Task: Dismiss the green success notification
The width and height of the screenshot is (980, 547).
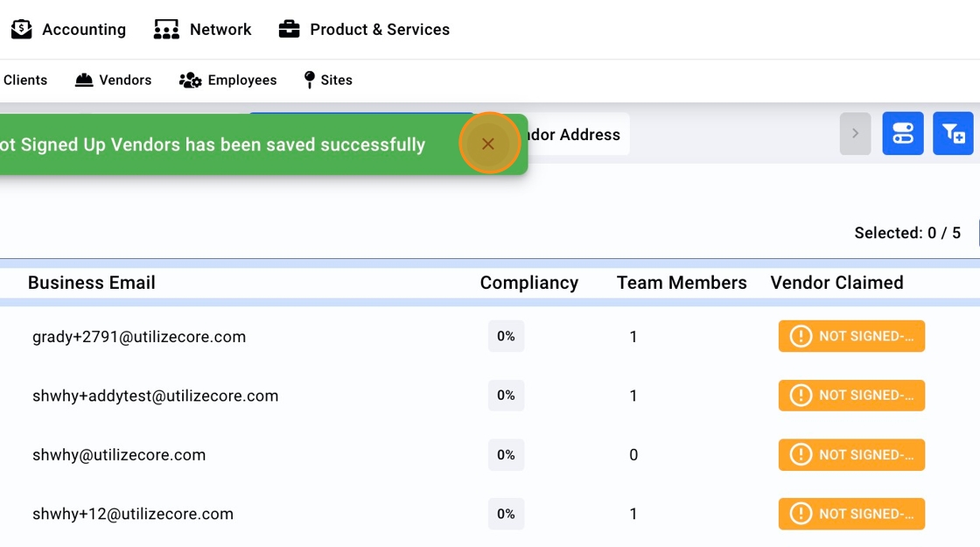Action: [488, 144]
